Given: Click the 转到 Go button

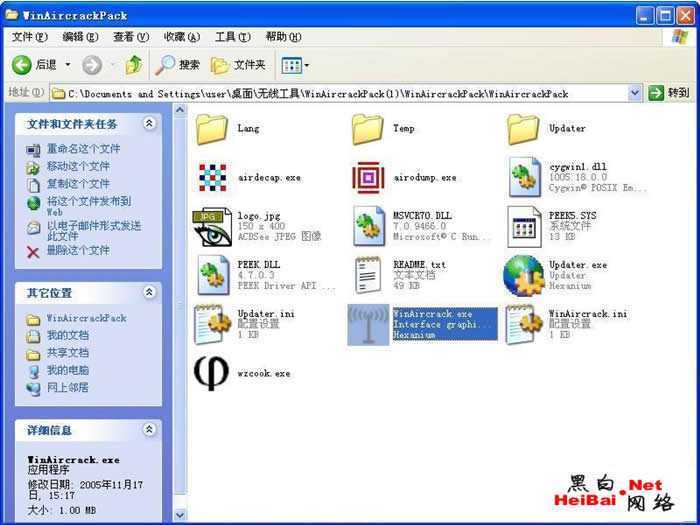Looking at the screenshot, I should 669,93.
